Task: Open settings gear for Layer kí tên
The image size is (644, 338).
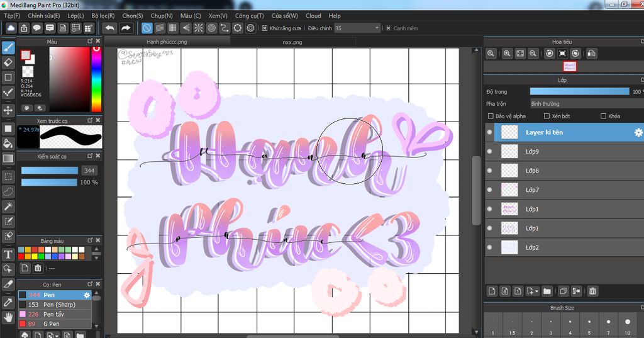Action: (638, 132)
